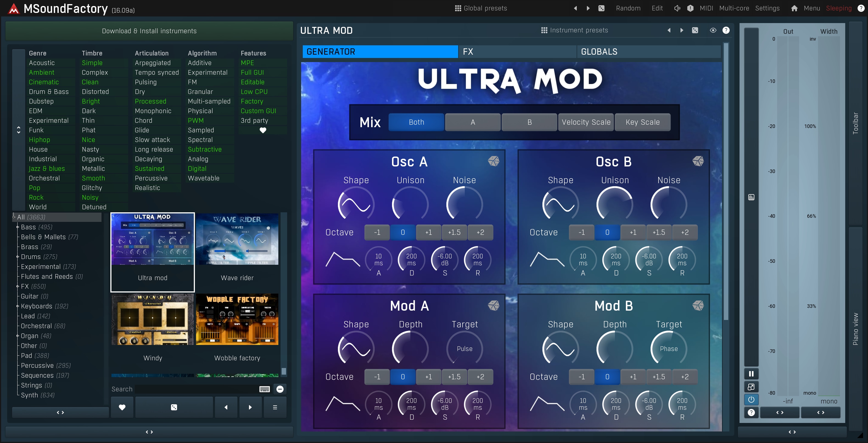The width and height of the screenshot is (868, 443).
Task: Click Multi-core button
Action: [734, 8]
